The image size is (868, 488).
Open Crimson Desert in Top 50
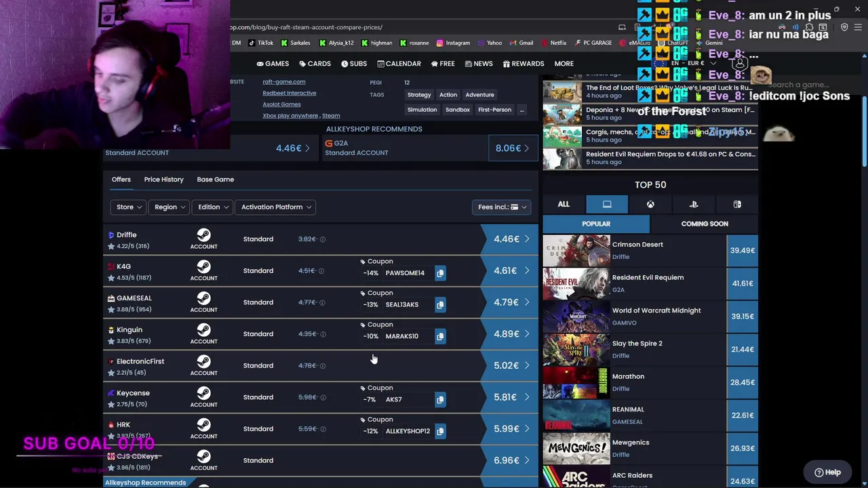pos(650,251)
